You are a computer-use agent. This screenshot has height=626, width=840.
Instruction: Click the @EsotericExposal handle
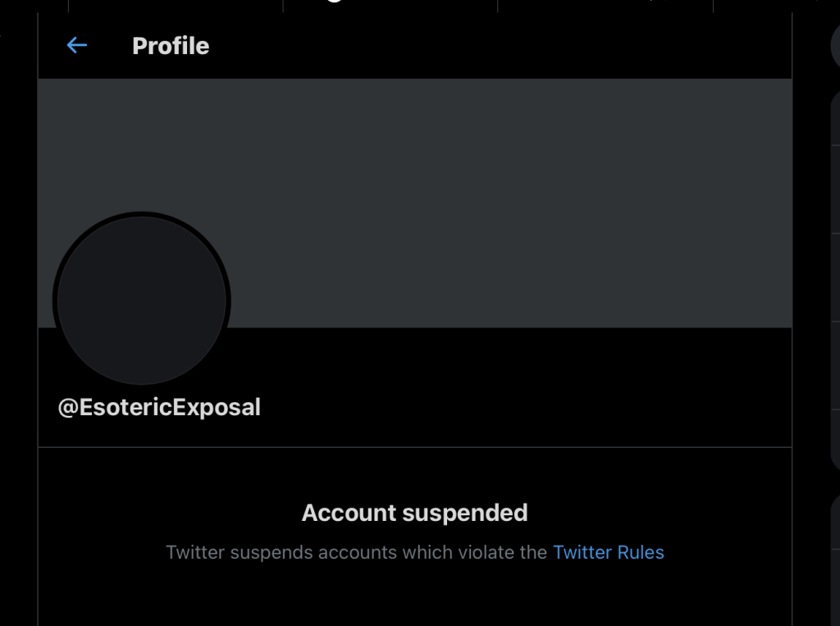click(159, 407)
